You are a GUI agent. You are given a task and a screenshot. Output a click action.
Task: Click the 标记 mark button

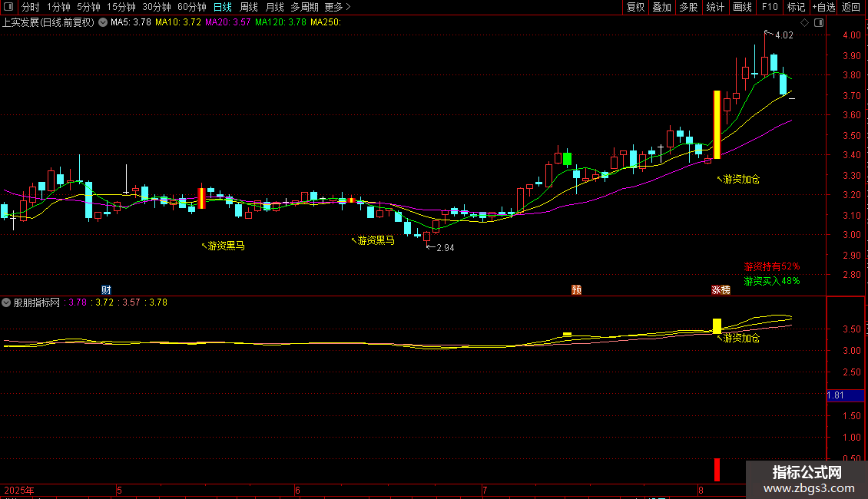click(x=796, y=7)
